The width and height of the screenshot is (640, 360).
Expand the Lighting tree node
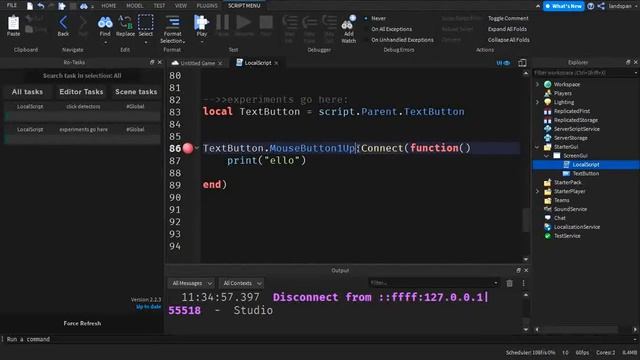[x=538, y=102]
